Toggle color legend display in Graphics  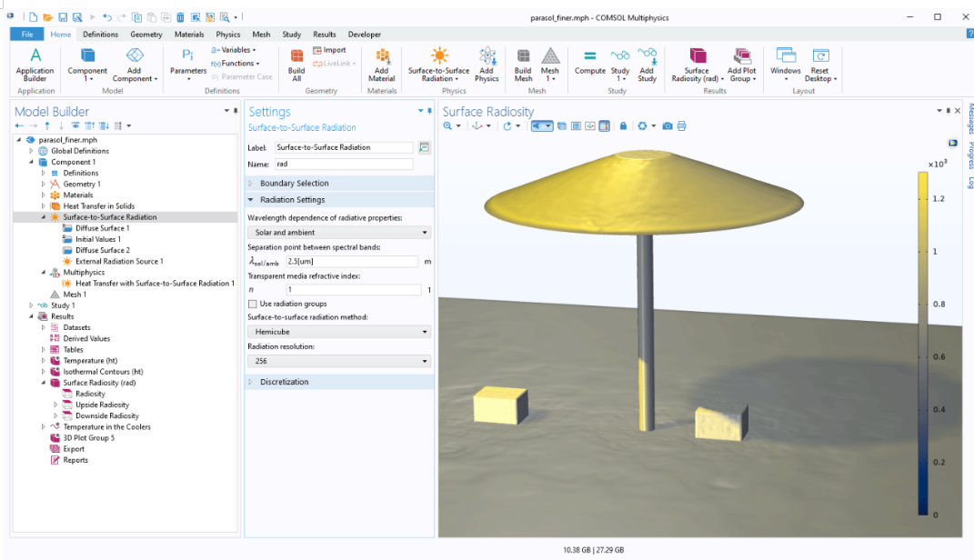(x=604, y=126)
